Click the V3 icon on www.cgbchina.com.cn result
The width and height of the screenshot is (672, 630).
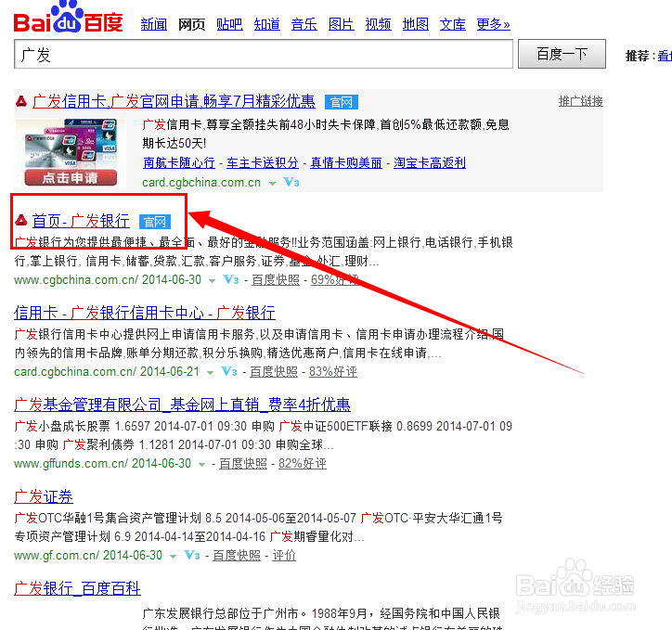(231, 280)
